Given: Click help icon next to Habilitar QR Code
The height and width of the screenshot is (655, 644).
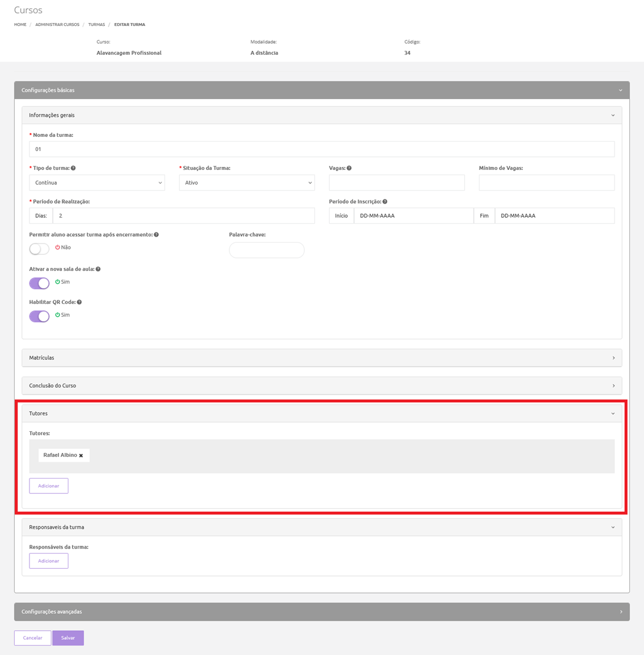Looking at the screenshot, I should (x=79, y=302).
